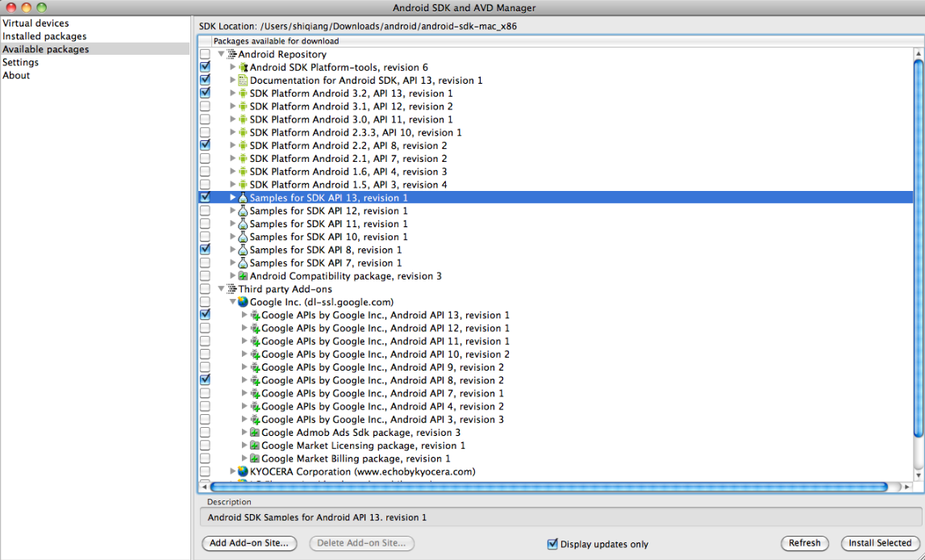
Task: Click the flask icon for Samples API 7
Action: [243, 263]
